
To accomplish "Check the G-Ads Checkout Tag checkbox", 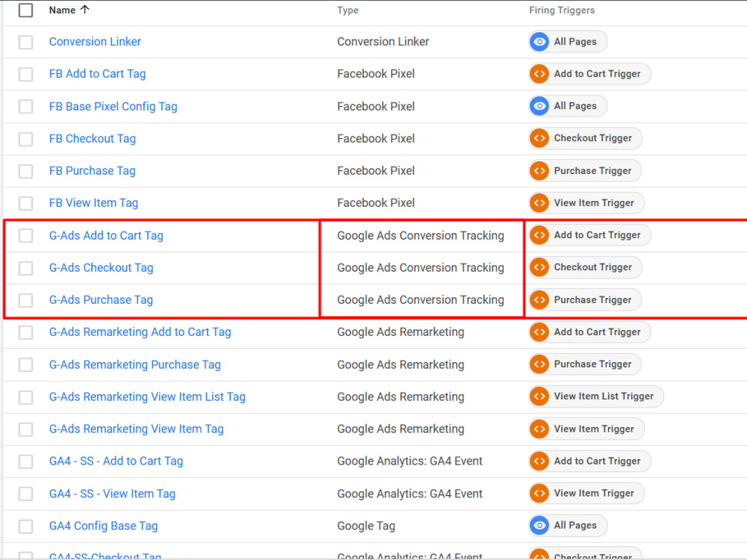I will [25, 267].
